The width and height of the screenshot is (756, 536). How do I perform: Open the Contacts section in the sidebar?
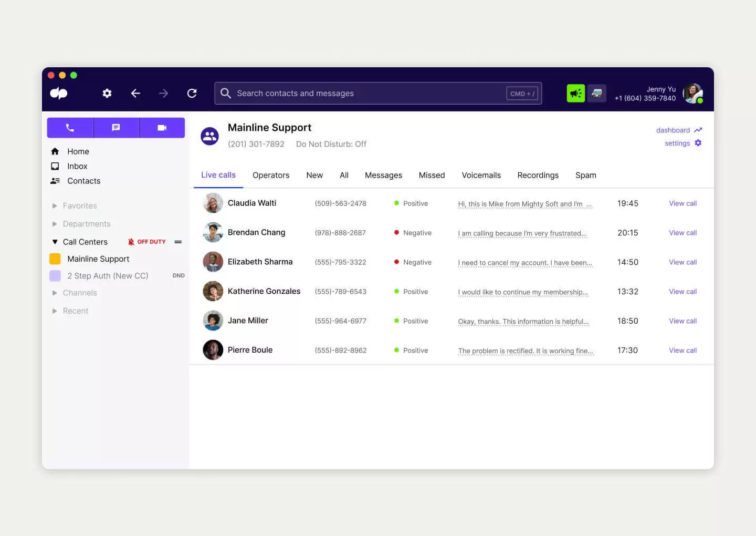(x=83, y=181)
